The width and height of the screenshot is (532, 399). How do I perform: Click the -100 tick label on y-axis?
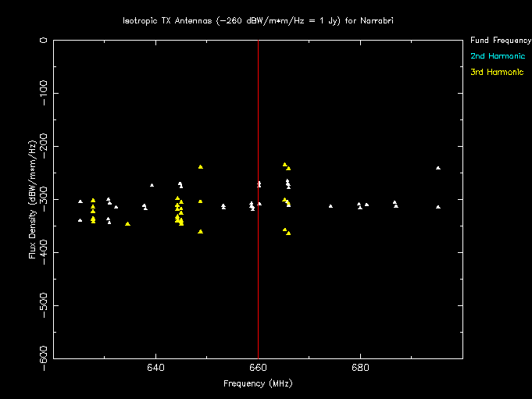click(x=44, y=93)
